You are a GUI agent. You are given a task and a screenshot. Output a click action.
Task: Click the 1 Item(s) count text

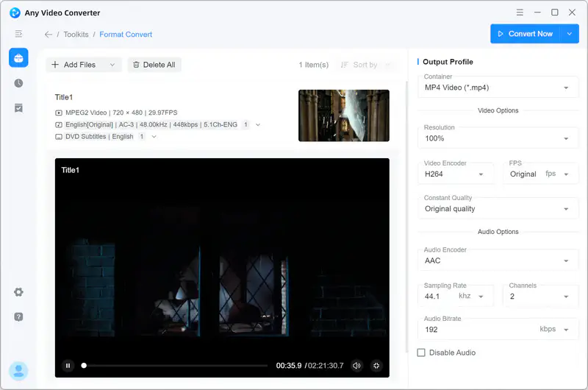click(314, 65)
